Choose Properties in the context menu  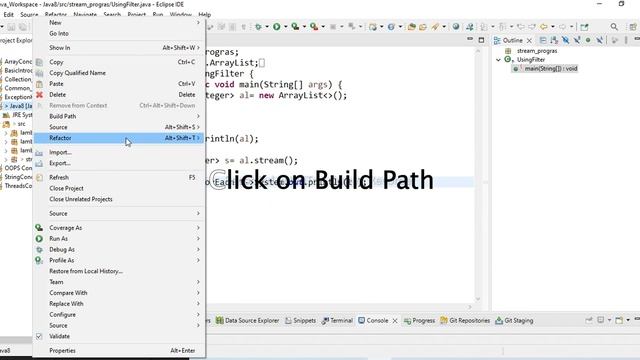point(119,351)
